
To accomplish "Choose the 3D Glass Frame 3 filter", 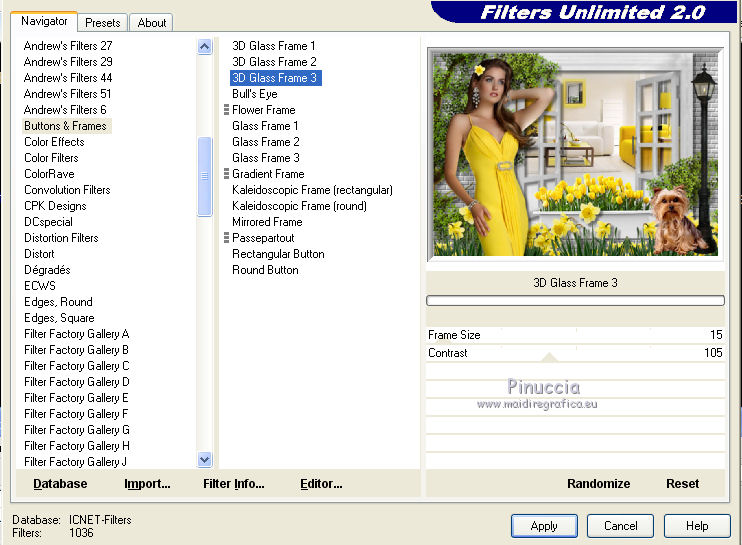I will click(275, 78).
